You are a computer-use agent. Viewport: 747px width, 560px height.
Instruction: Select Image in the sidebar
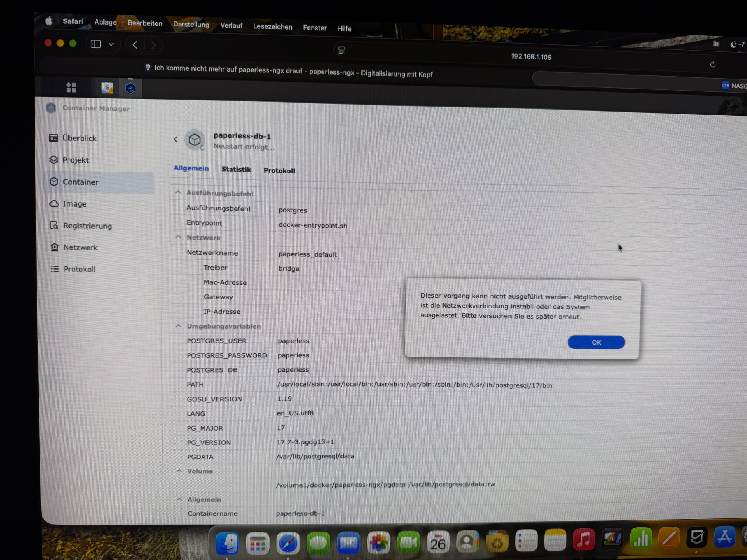point(74,204)
